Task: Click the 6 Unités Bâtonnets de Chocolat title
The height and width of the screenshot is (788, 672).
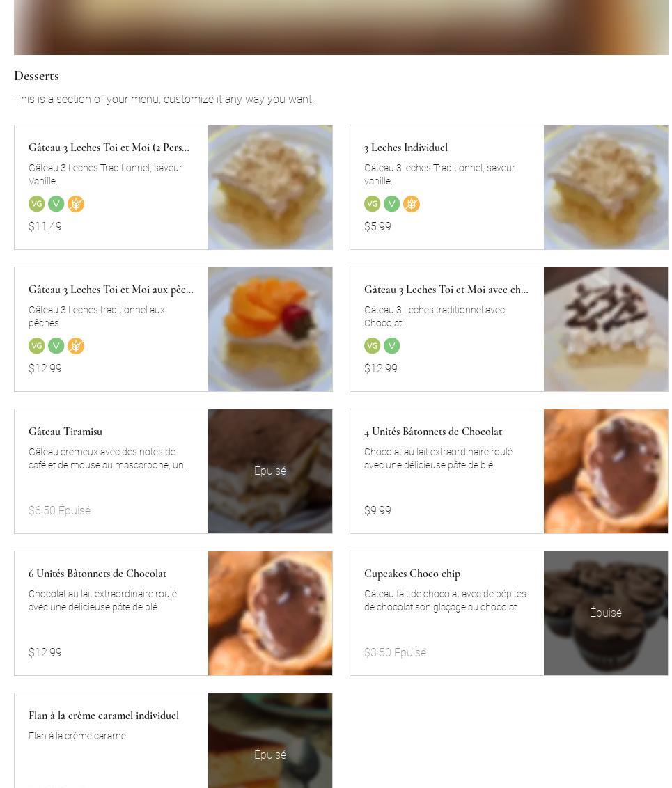Action: tap(97, 574)
